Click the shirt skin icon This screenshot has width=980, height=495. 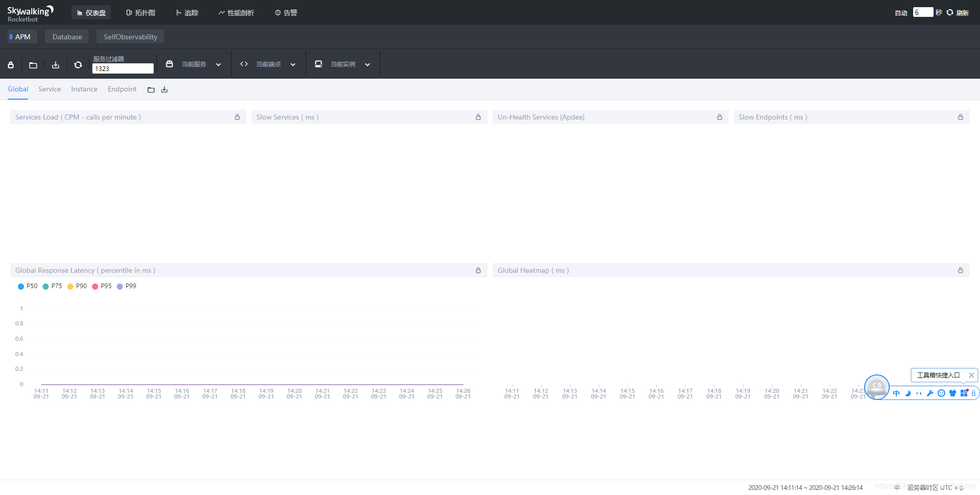coord(952,393)
